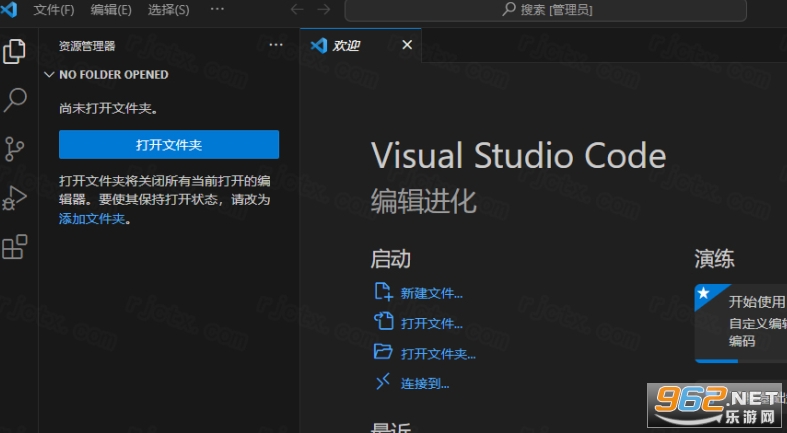Click the remote connect icon beside 连接到

coord(383,382)
